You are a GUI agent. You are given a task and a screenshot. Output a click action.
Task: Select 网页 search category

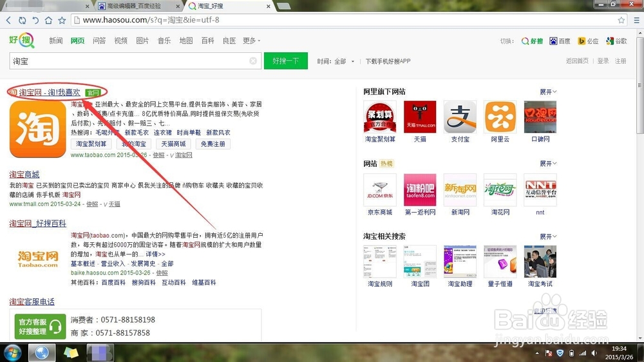(78, 41)
